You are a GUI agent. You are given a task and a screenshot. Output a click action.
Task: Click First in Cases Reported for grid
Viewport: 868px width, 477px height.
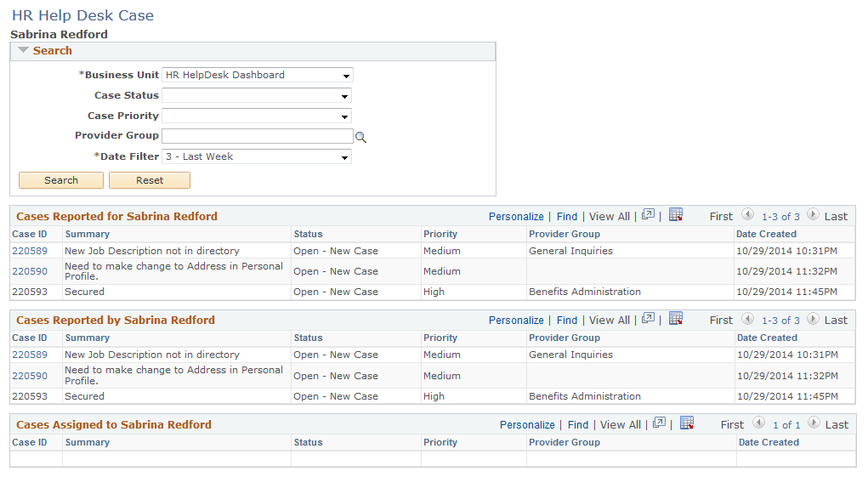click(x=721, y=216)
